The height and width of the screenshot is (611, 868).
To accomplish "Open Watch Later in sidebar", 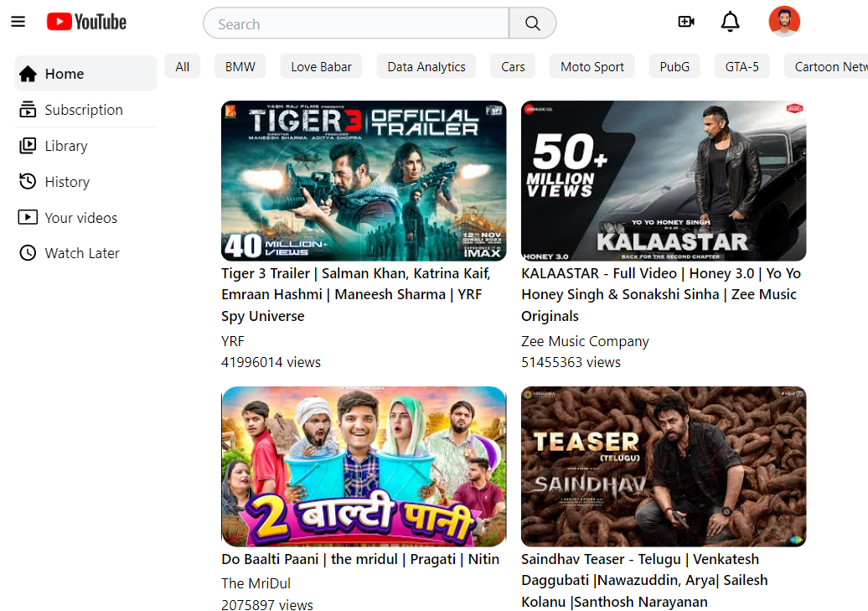I will click(85, 253).
